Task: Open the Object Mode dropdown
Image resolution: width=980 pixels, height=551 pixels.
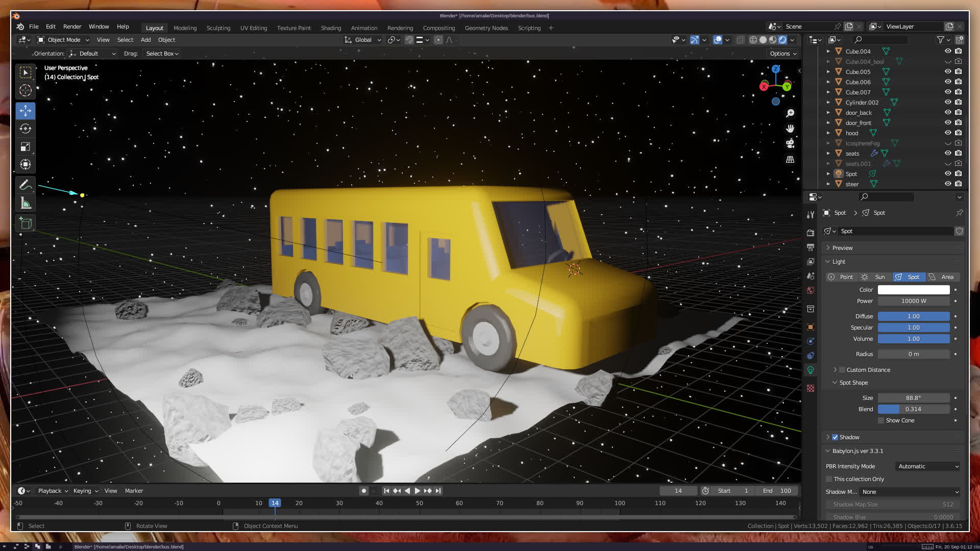Action: coord(63,40)
